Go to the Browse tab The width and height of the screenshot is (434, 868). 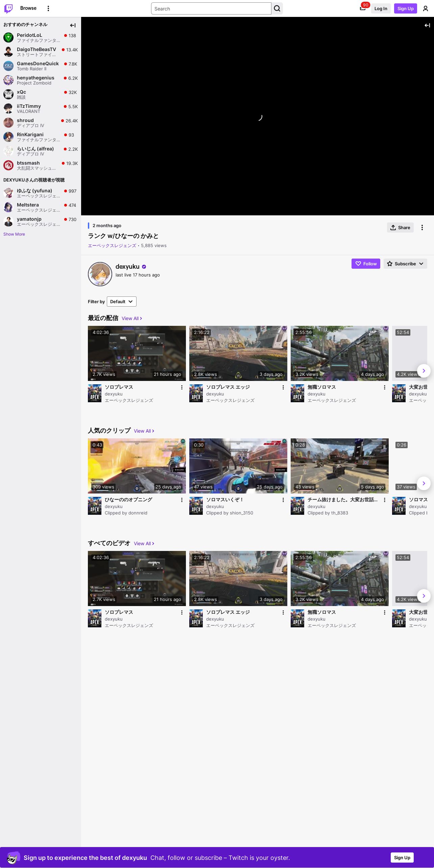click(28, 8)
